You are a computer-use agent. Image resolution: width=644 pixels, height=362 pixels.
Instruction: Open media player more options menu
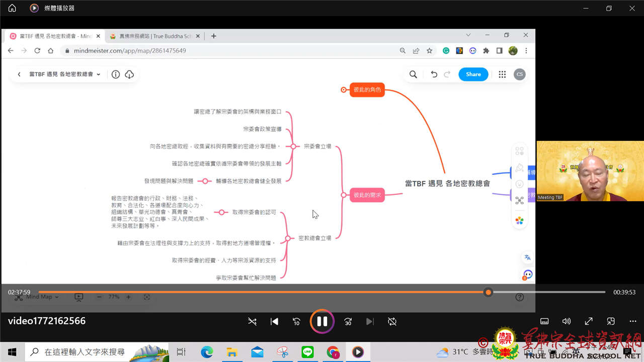coord(633,321)
